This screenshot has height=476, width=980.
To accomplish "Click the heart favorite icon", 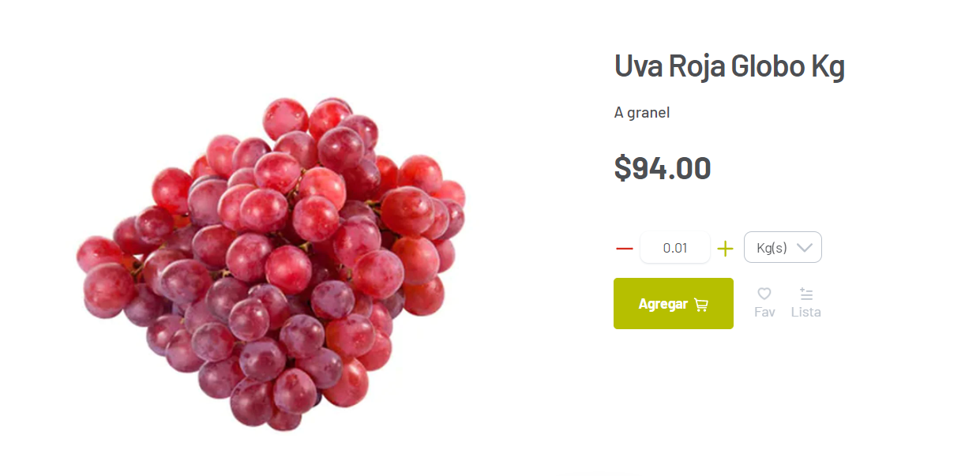I will pyautogui.click(x=764, y=294).
